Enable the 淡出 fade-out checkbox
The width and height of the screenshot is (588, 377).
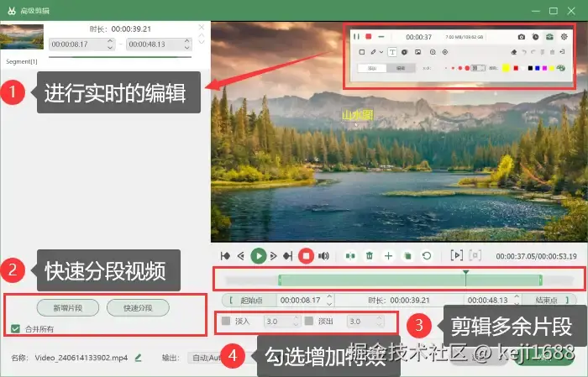(309, 321)
